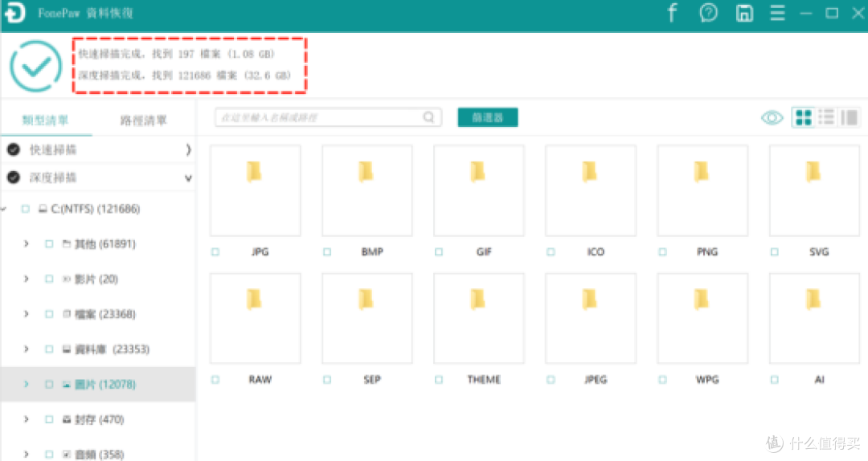Tick the SEP folder checkbox
868x461 pixels.
[327, 380]
